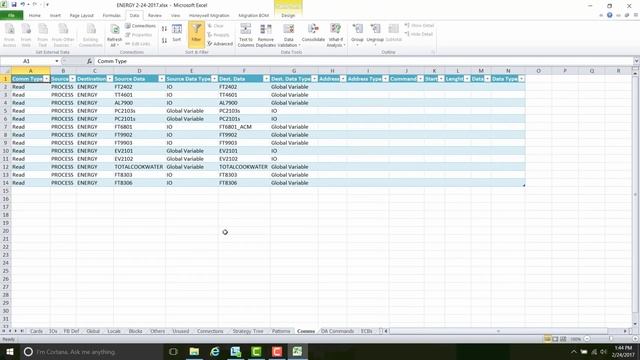Click Edit Links in Connections group
The height and width of the screenshot is (360, 640).
138,44
